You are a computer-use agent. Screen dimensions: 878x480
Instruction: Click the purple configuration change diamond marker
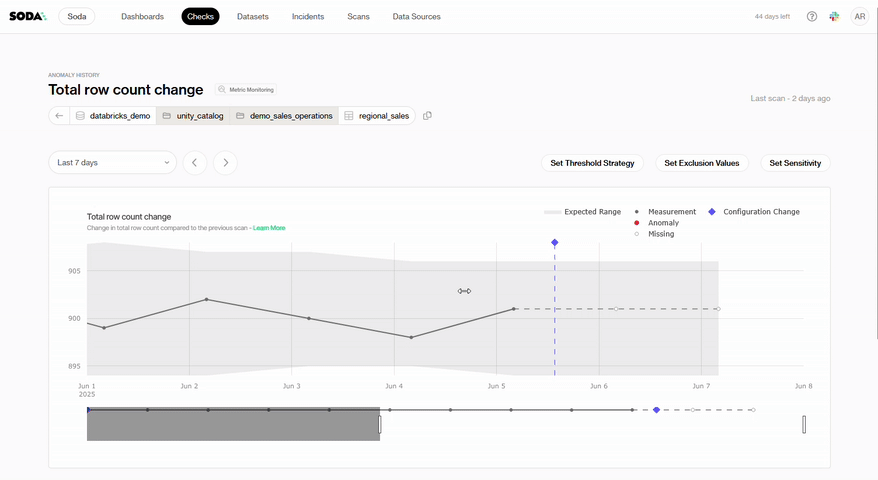point(554,243)
